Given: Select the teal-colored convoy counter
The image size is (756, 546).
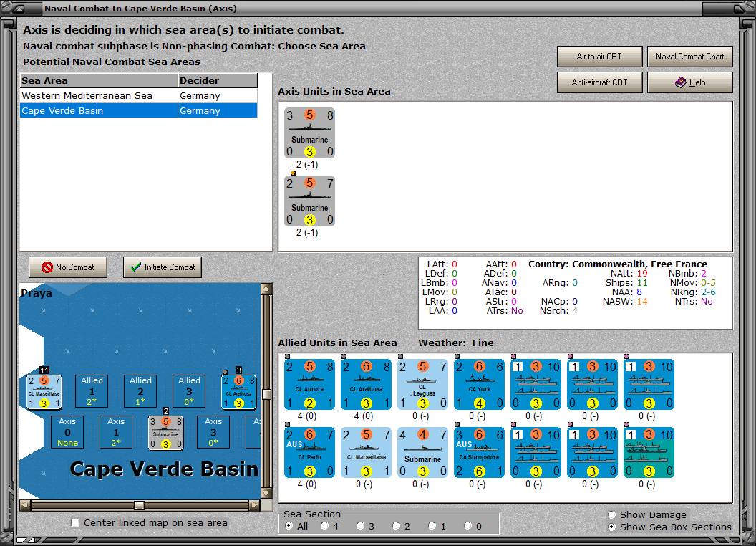Looking at the screenshot, I should [649, 453].
